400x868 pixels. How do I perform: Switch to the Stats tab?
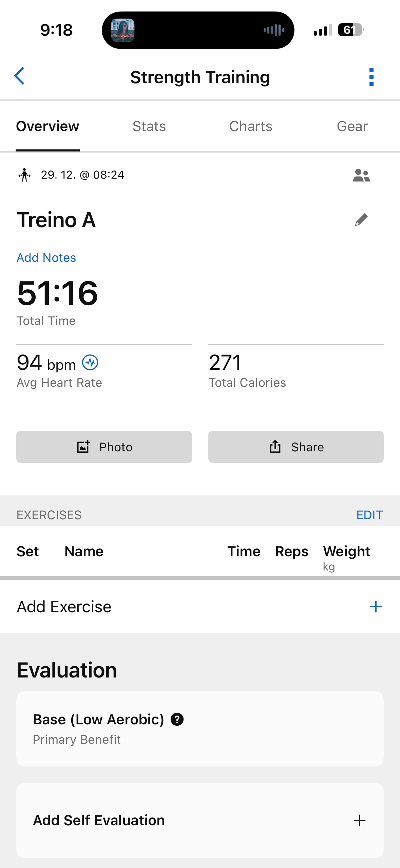pyautogui.click(x=149, y=126)
